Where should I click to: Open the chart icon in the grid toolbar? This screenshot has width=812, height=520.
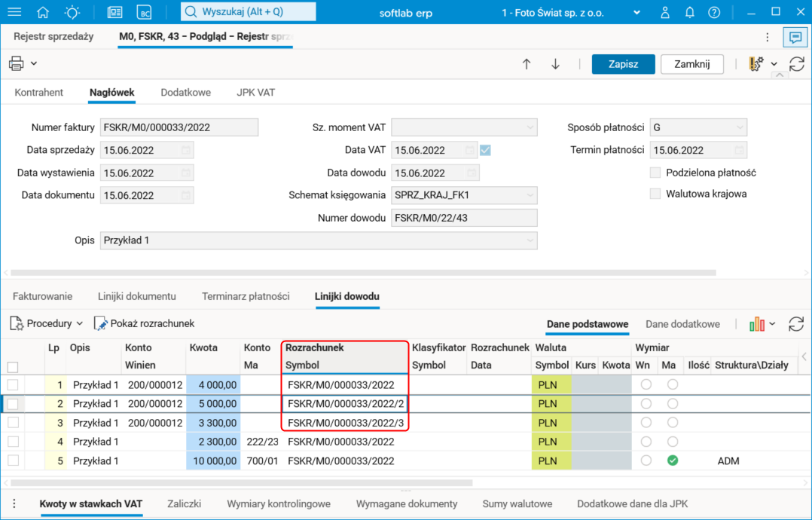point(756,324)
